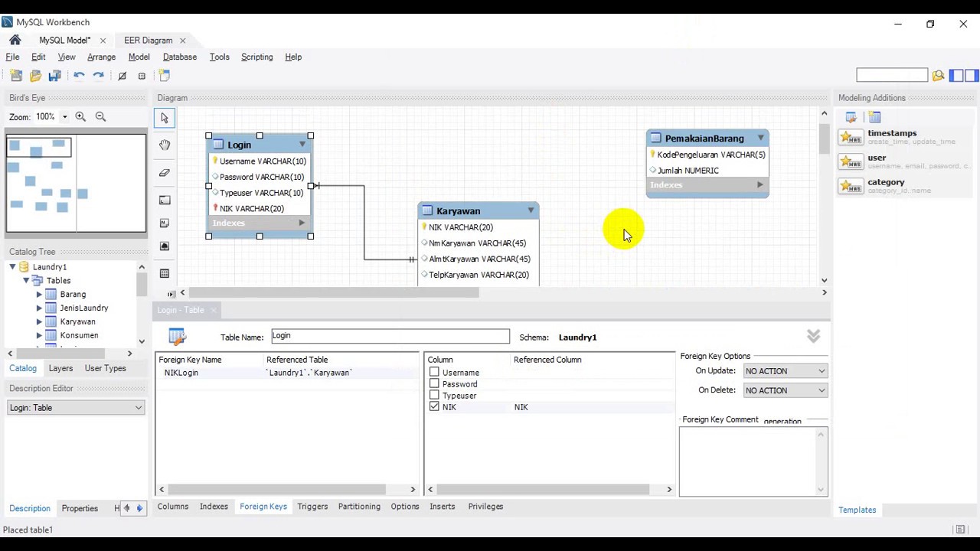The height and width of the screenshot is (551, 980).
Task: Check the Typeuser column checkbox
Action: pyautogui.click(x=434, y=395)
